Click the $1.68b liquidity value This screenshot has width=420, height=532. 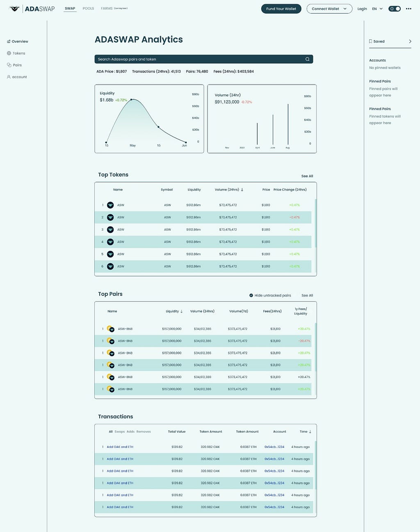(x=107, y=100)
